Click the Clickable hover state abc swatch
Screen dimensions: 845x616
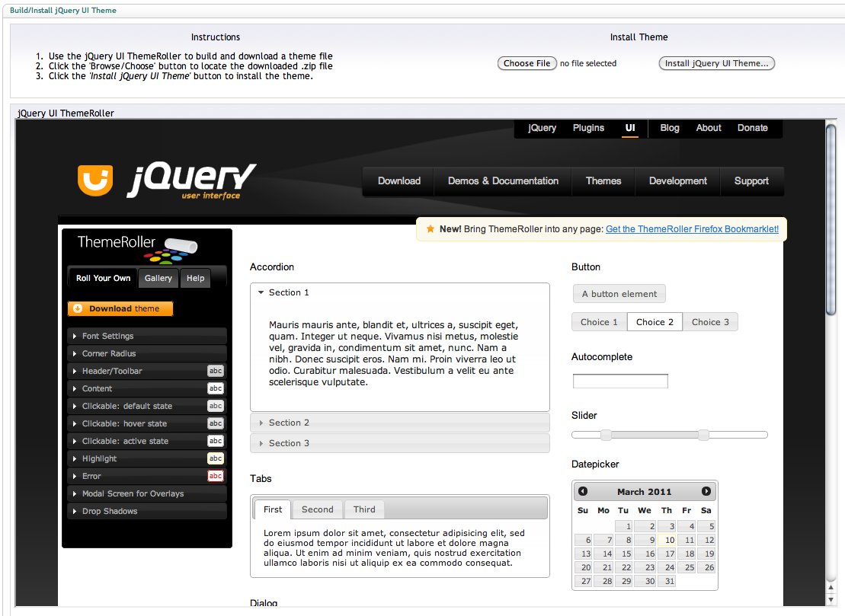coord(216,423)
